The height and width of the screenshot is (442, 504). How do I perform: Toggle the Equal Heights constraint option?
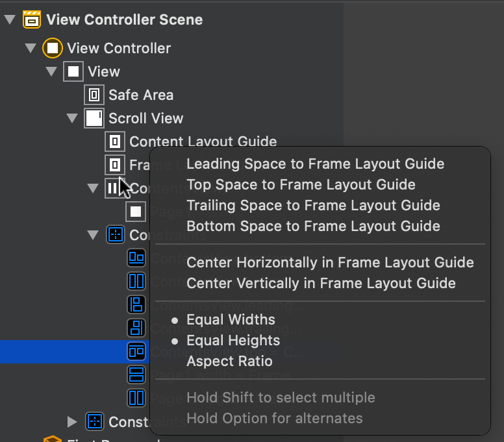pos(233,341)
